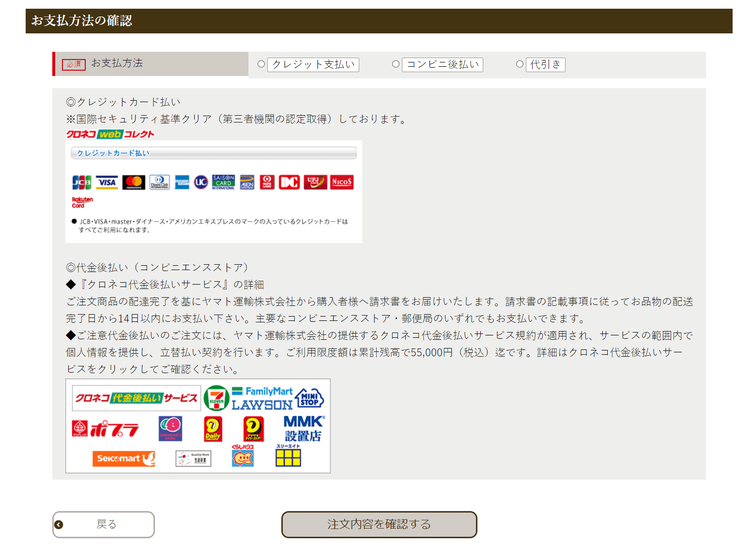Viewport: 751px width, 560px height.
Task: Click the red 必須 required badge
Action: pos(74,64)
